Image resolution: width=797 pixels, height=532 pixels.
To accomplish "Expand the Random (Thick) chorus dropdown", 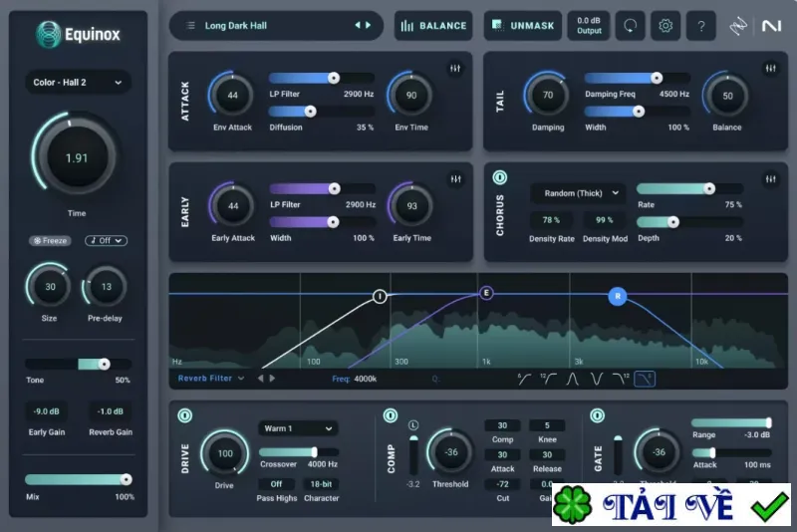I will pos(578,193).
